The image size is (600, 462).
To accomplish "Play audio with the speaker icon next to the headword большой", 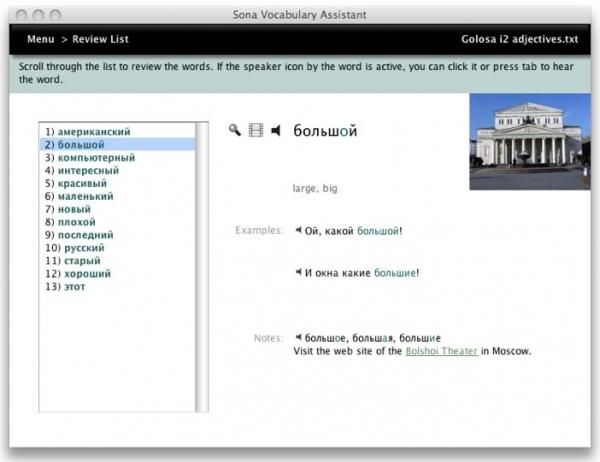I will coord(276,131).
